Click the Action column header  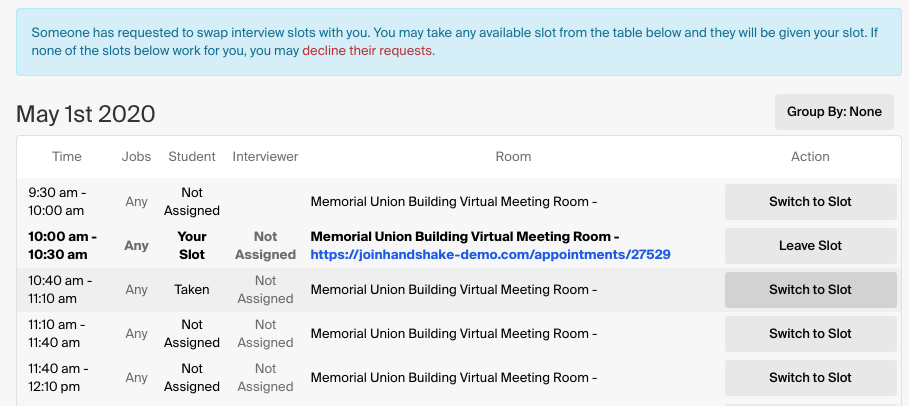[810, 157]
